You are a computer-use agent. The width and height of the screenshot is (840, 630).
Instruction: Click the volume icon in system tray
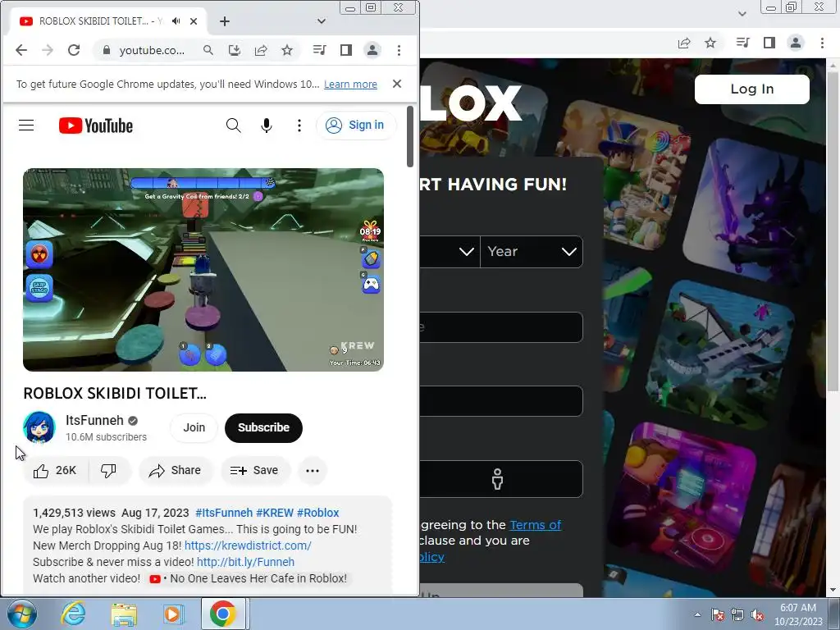coord(757,614)
